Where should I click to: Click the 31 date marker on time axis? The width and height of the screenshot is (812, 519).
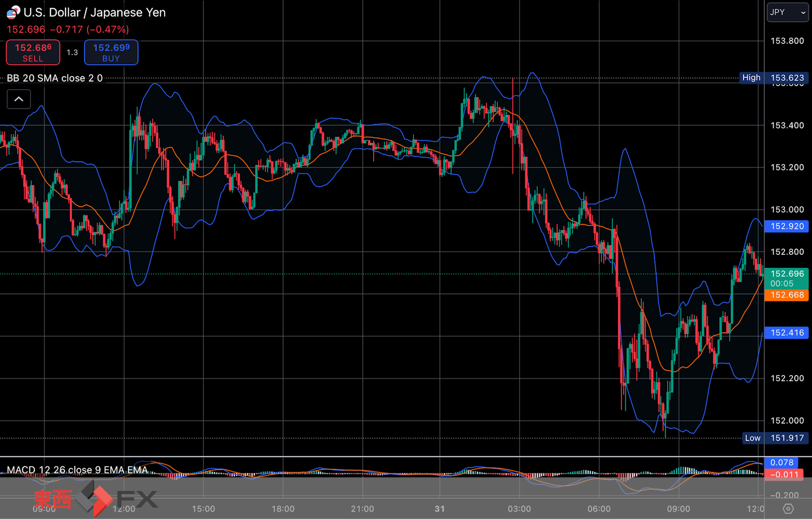(x=439, y=509)
